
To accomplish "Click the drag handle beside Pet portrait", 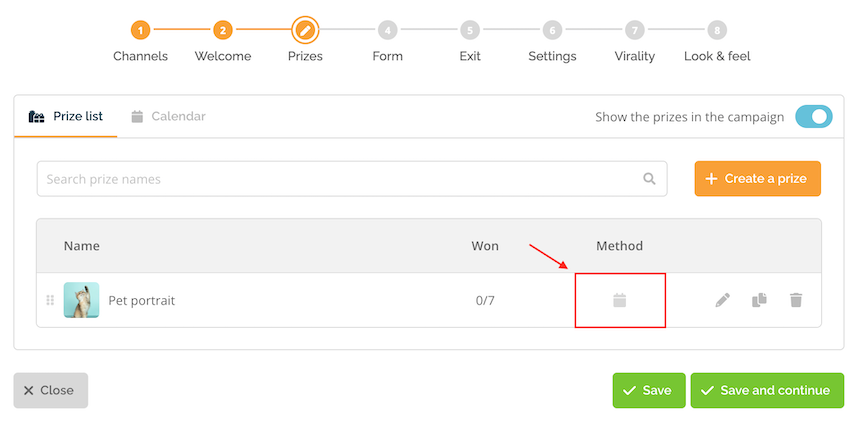I will 50,300.
